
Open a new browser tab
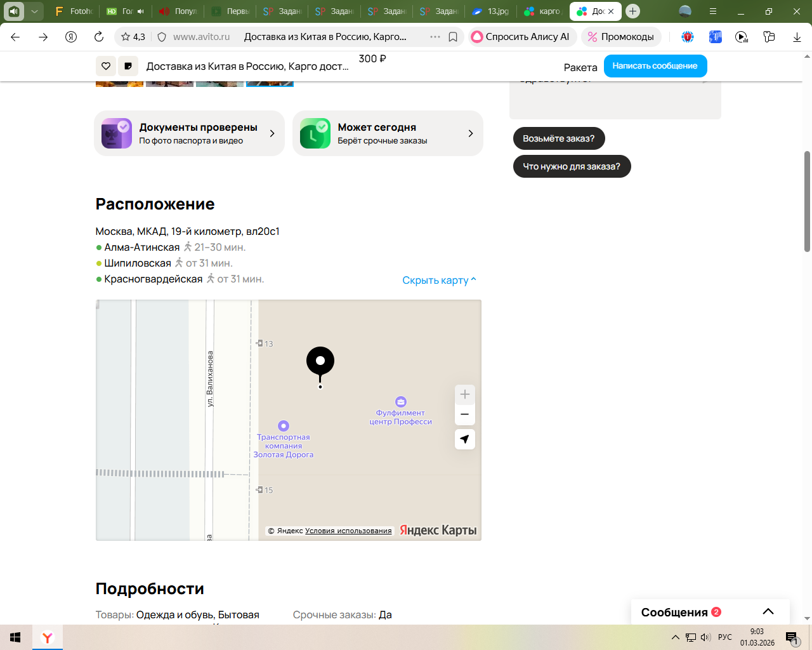[x=632, y=11]
